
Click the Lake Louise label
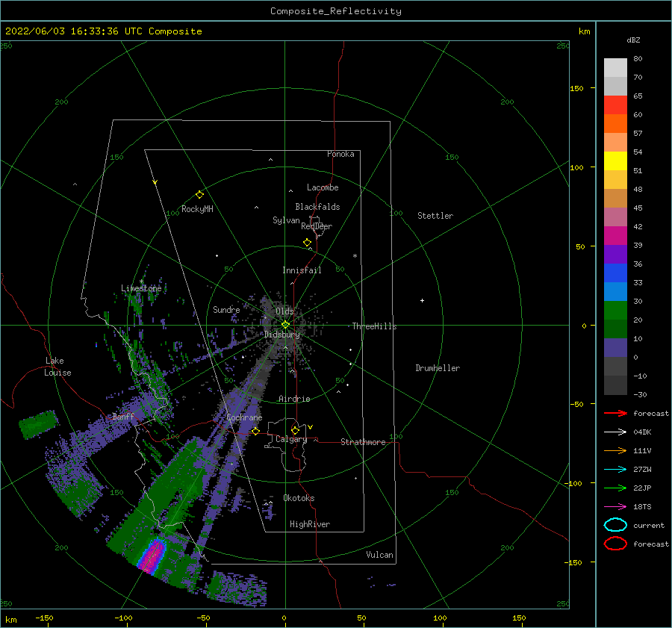[57, 367]
